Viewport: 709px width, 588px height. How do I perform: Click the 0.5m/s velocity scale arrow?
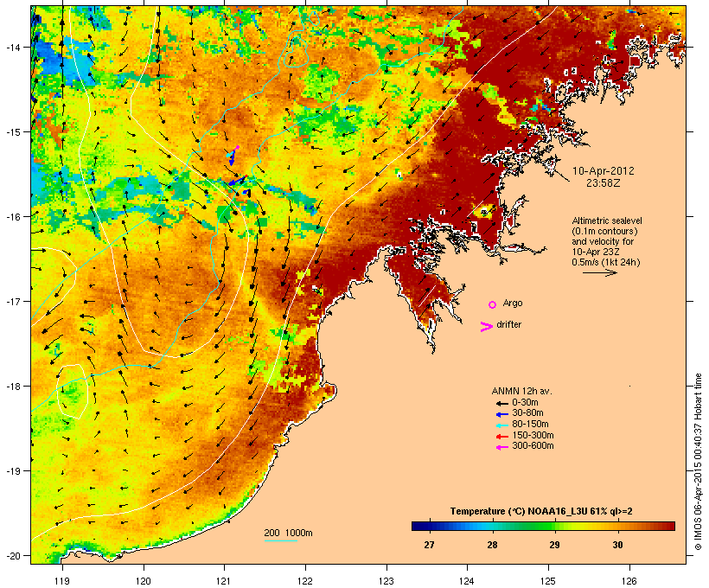(x=599, y=272)
